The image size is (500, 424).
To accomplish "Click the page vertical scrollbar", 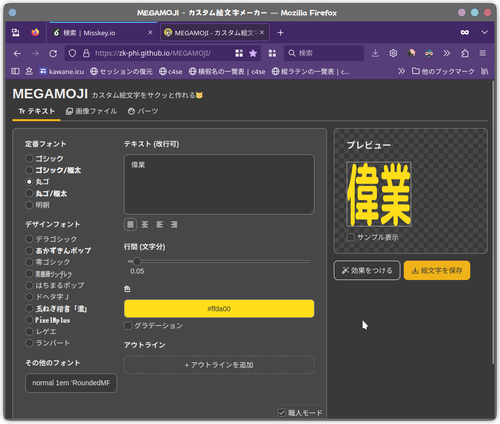I will (x=493, y=222).
